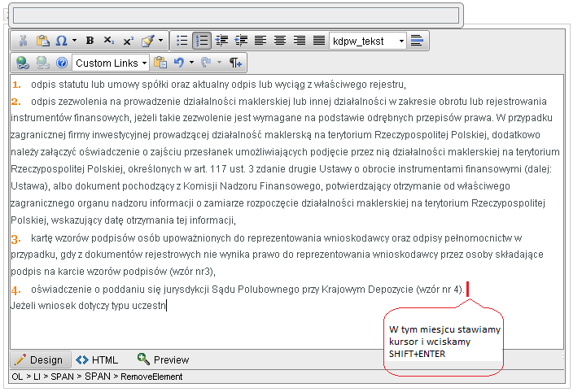Click list item 3 text 'kartę wzorów podpisów osób'
Image resolution: width=582 pixels, height=392 pixels.
click(96, 238)
